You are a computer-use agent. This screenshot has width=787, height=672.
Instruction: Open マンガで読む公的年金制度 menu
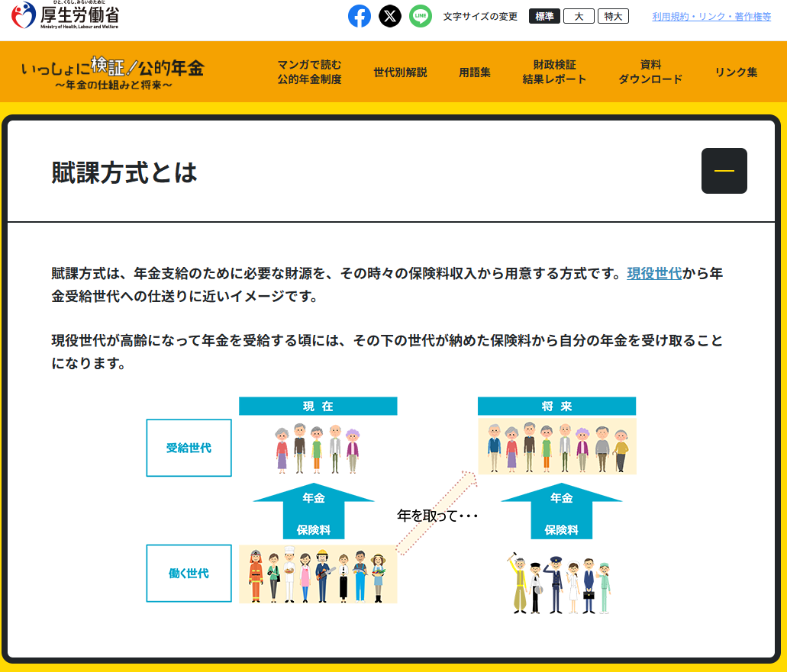point(309,72)
